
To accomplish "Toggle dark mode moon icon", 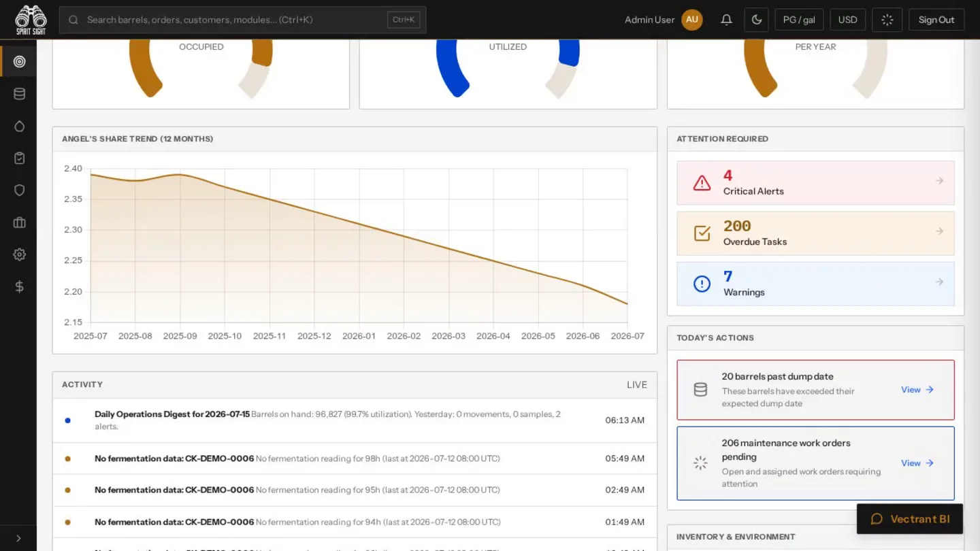I will [x=757, y=20].
